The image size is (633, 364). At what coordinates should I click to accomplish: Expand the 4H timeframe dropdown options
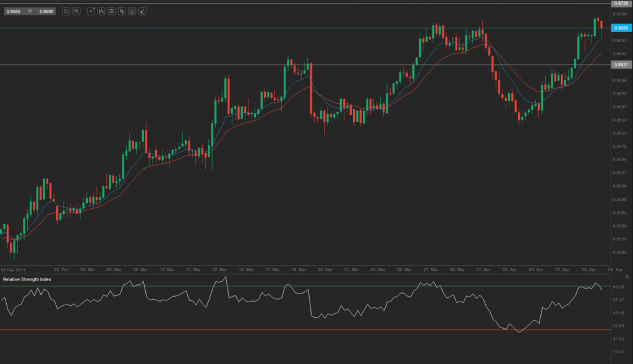(91, 11)
